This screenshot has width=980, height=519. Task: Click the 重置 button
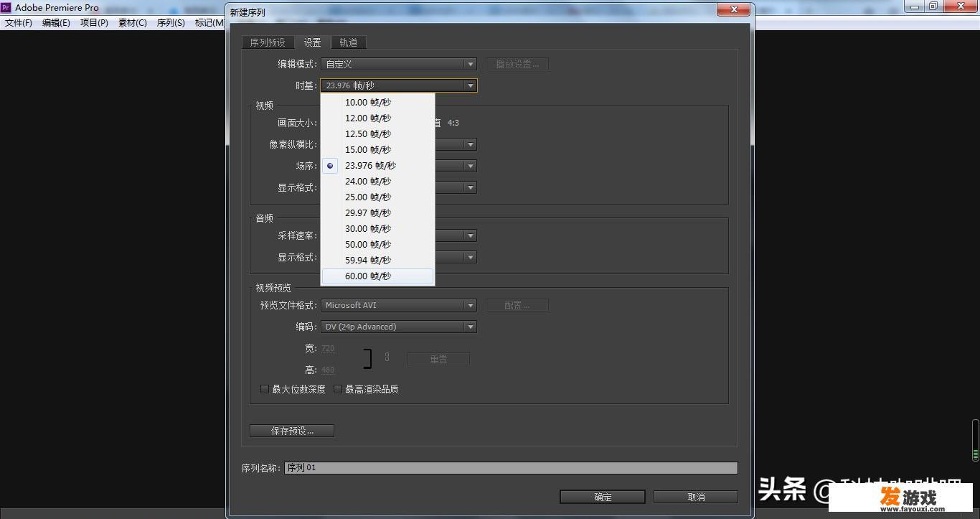pos(438,359)
